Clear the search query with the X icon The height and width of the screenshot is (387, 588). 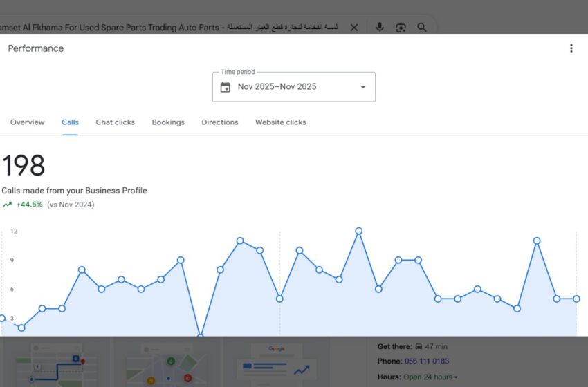(x=354, y=28)
